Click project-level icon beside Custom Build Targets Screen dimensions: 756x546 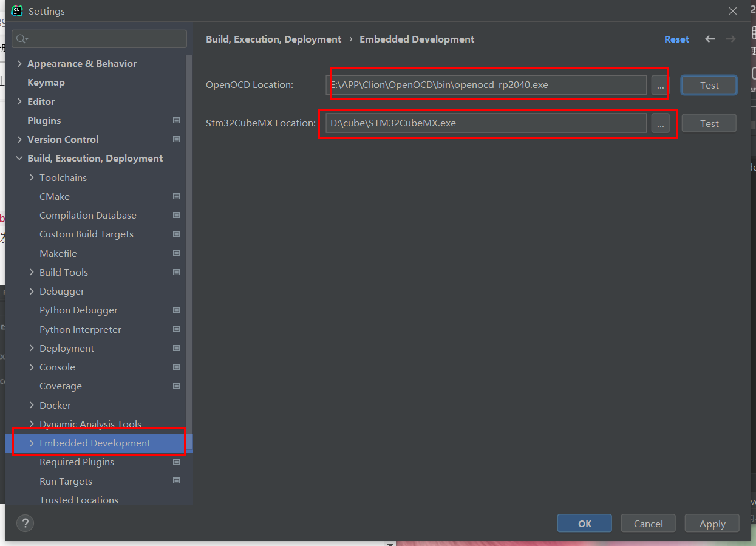(x=176, y=234)
